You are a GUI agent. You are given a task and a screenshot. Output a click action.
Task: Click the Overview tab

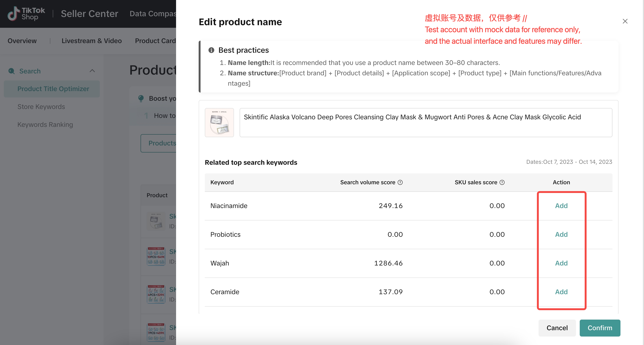click(x=22, y=40)
